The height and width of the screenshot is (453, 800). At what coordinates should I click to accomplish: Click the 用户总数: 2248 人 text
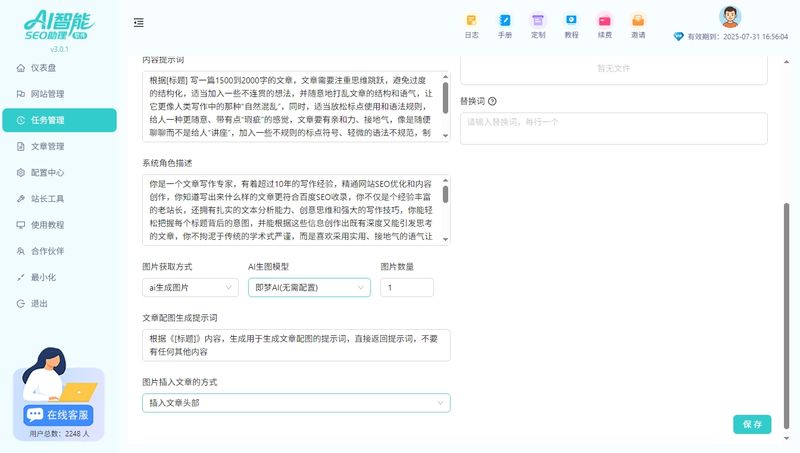(59, 434)
